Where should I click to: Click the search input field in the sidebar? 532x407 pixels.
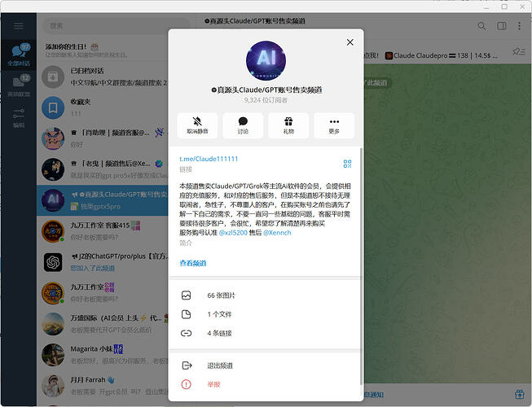pyautogui.click(x=117, y=26)
